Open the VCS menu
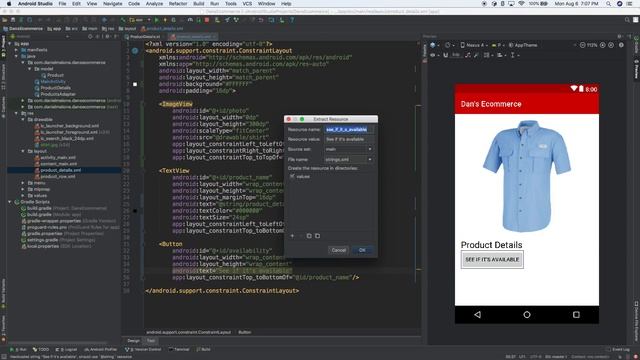The width and height of the screenshot is (640, 360). coord(247,4)
